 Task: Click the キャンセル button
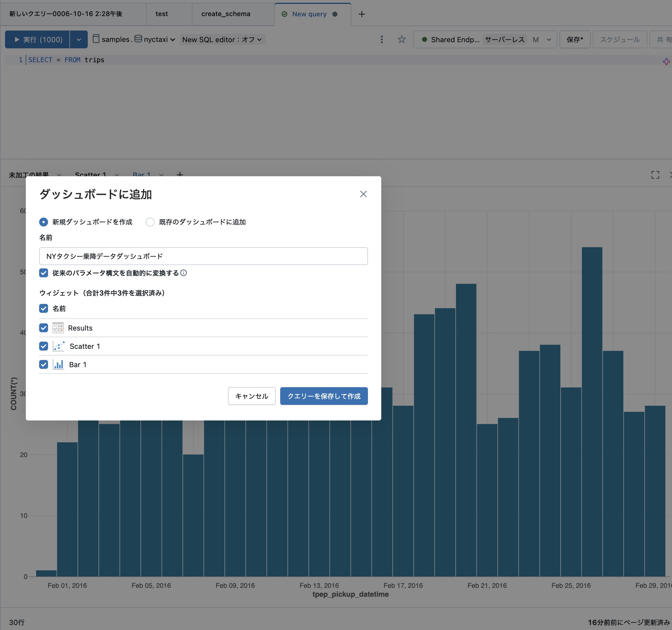point(252,396)
